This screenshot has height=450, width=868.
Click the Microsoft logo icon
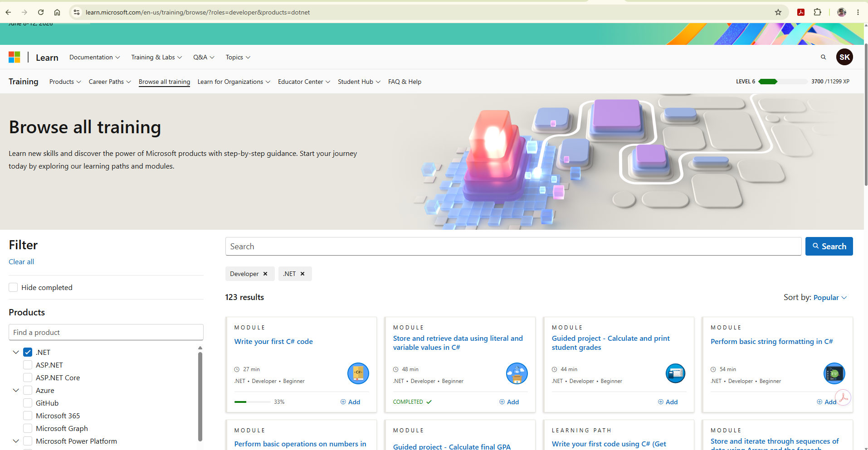pos(15,57)
